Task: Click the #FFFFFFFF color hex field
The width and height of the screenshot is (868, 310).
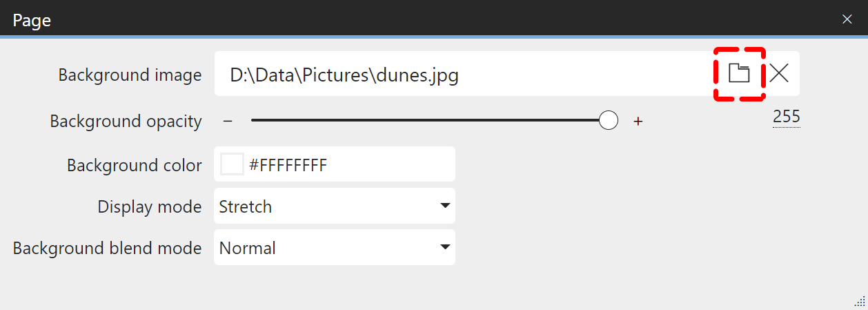Action: pos(345,165)
